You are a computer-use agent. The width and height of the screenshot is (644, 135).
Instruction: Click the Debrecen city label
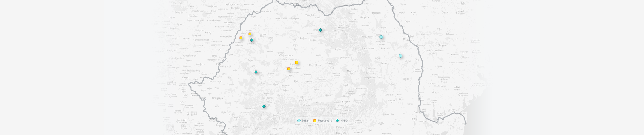click(229, 22)
